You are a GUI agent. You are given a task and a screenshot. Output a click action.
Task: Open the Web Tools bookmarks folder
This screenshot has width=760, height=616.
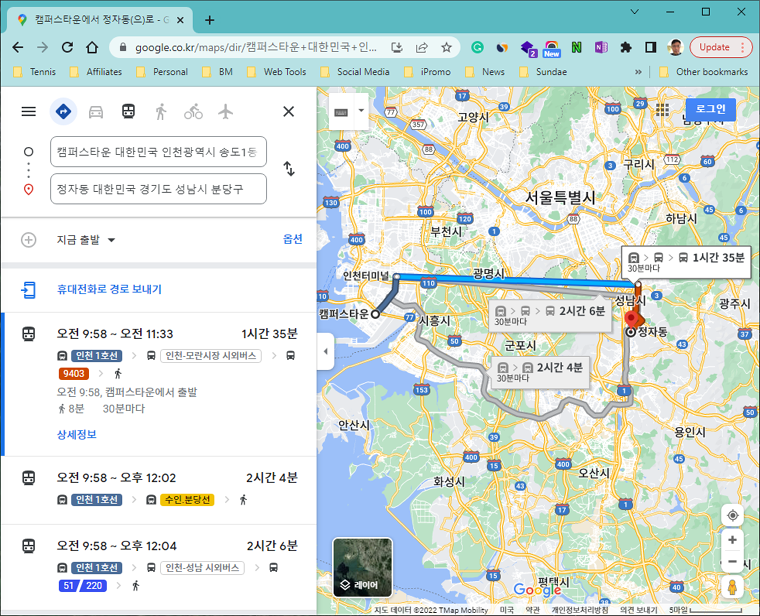click(277, 72)
